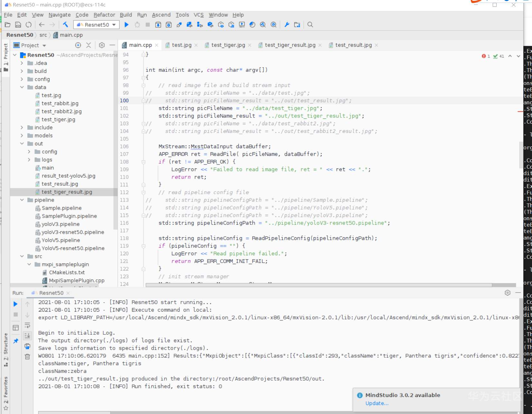Image resolution: width=532 pixels, height=414 pixels.
Task: Toggle scroll to end in Run console
Action: pos(27,335)
